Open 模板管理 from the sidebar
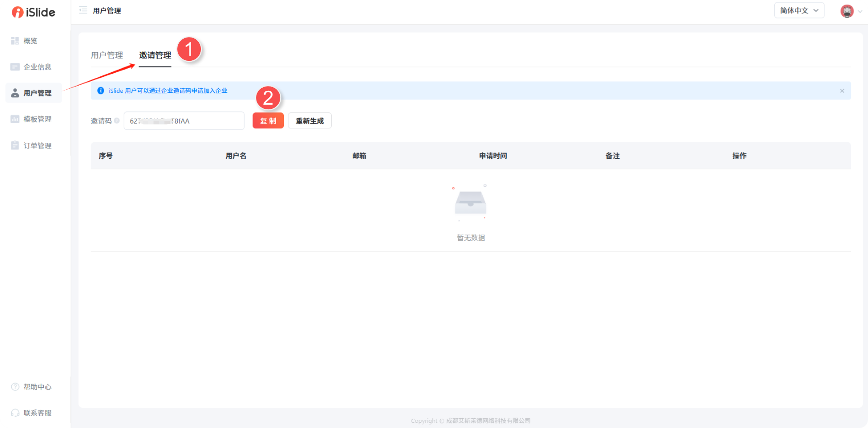The image size is (868, 428). pyautogui.click(x=37, y=119)
